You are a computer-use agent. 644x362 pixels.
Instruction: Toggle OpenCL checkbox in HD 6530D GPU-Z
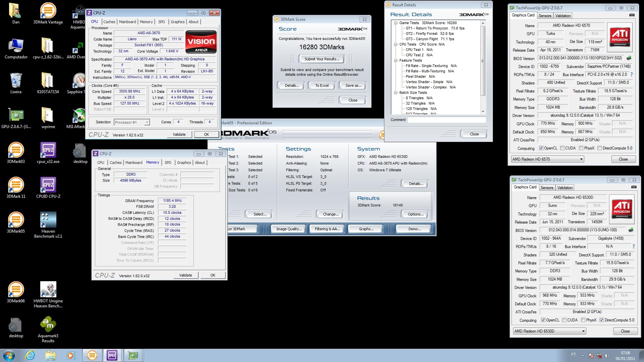543,320
